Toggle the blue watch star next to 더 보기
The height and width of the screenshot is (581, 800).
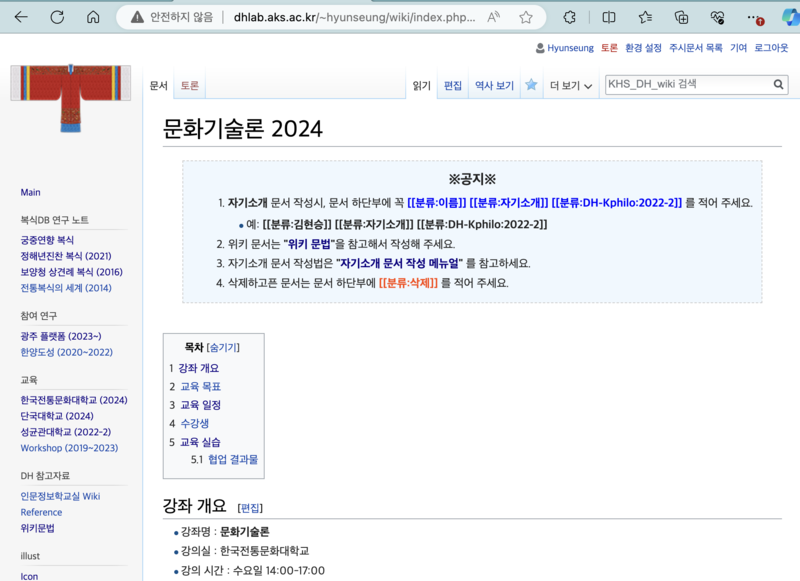[x=531, y=85]
